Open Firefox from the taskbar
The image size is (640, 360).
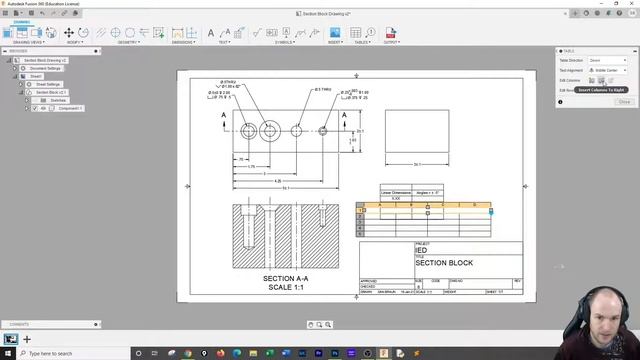coord(220,353)
